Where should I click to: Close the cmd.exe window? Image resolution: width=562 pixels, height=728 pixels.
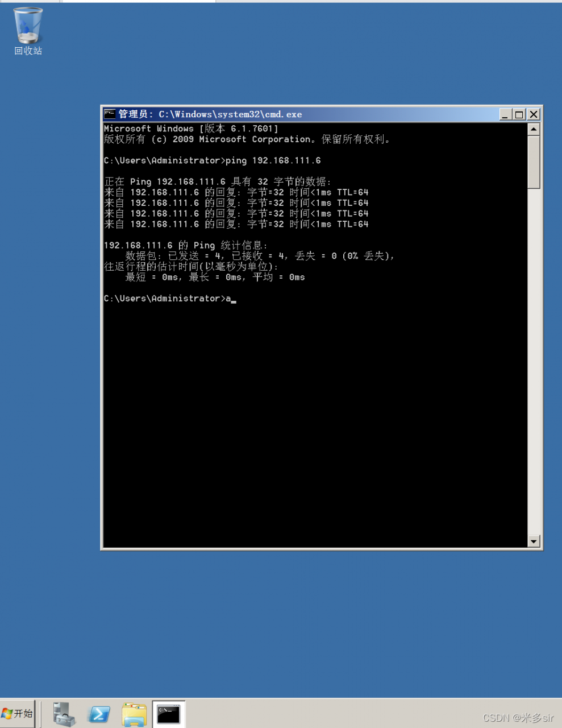point(533,114)
